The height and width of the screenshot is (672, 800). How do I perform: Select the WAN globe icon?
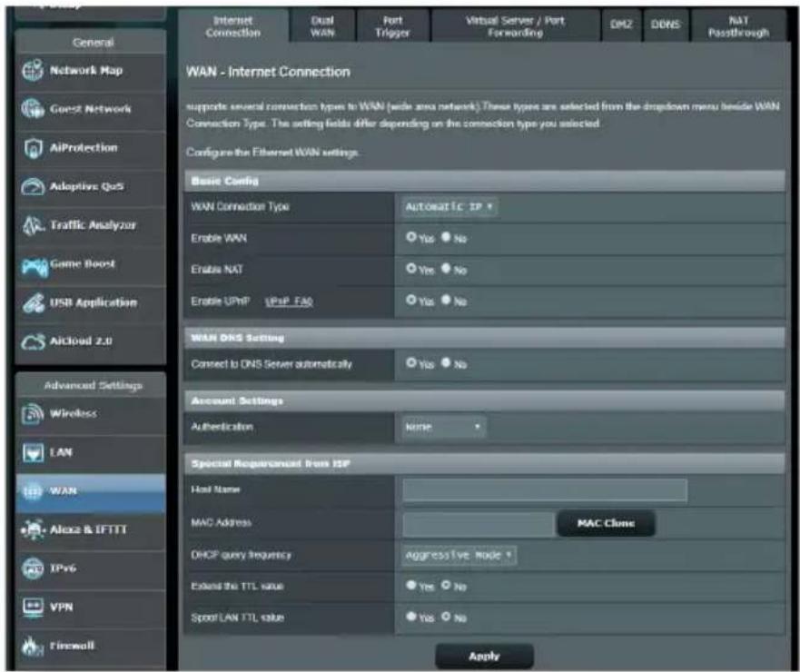tap(32, 491)
